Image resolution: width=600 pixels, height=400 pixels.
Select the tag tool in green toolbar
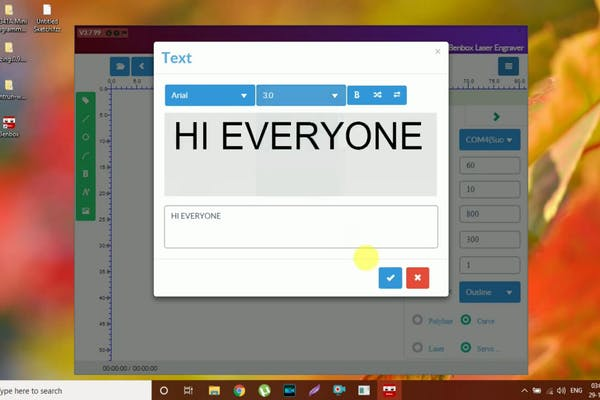pos(86,101)
